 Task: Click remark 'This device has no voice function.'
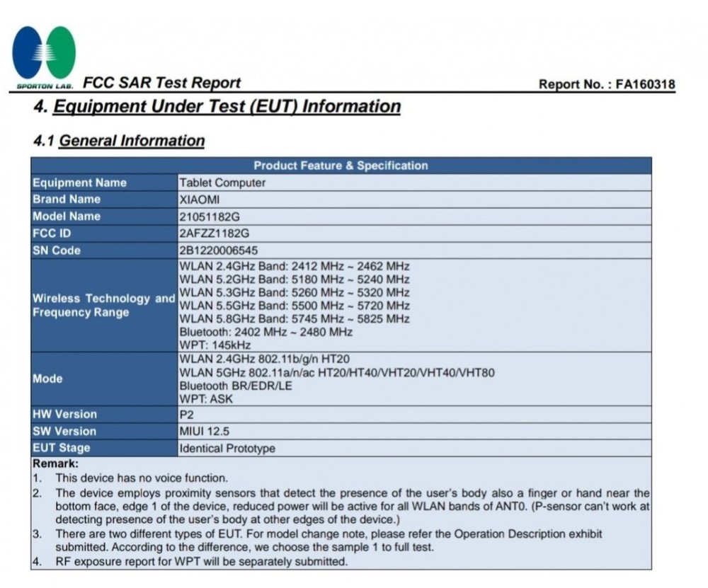[142, 478]
